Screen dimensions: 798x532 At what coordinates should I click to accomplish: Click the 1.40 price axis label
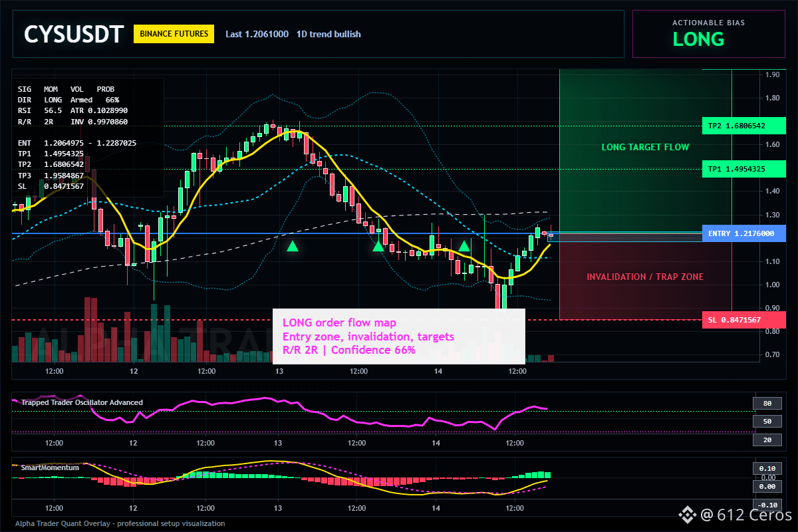click(772, 192)
